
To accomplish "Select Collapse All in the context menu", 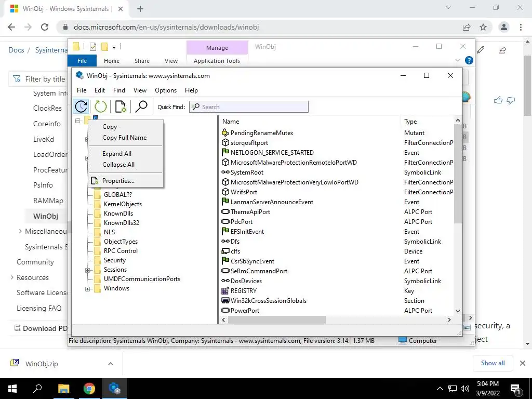I will pos(118,165).
